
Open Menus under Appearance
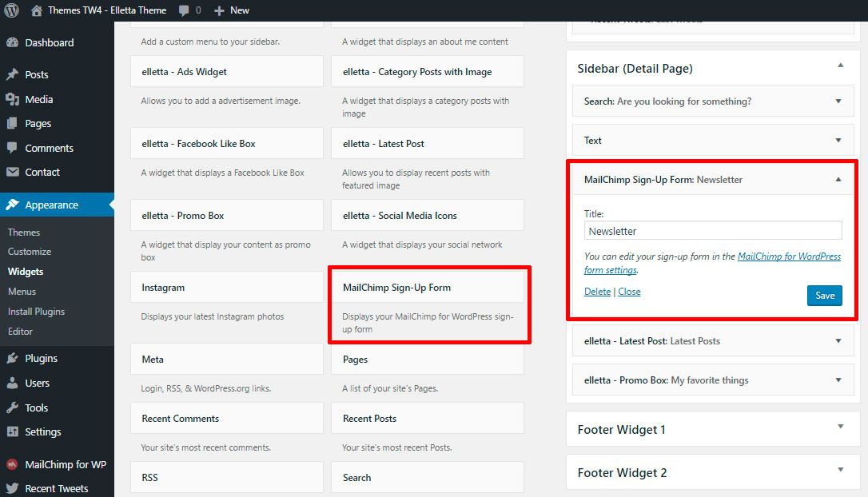point(22,292)
